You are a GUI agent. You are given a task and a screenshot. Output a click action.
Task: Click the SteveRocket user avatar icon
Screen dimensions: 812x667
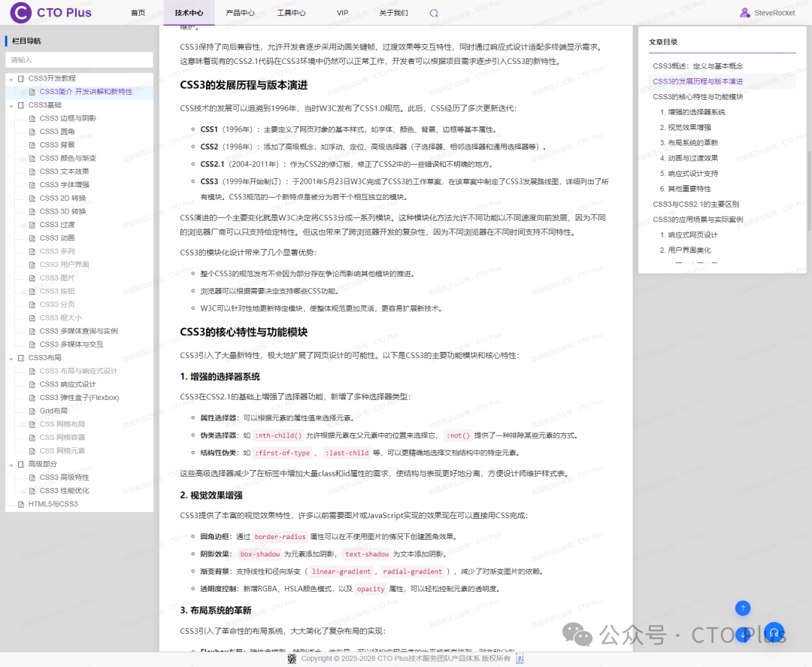(744, 13)
